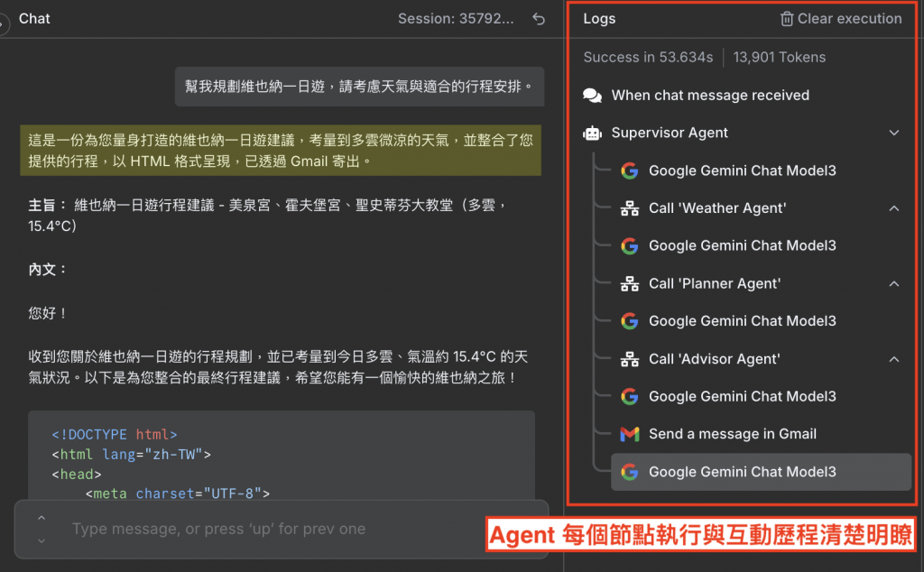Click the previous message up arrow

42,518
